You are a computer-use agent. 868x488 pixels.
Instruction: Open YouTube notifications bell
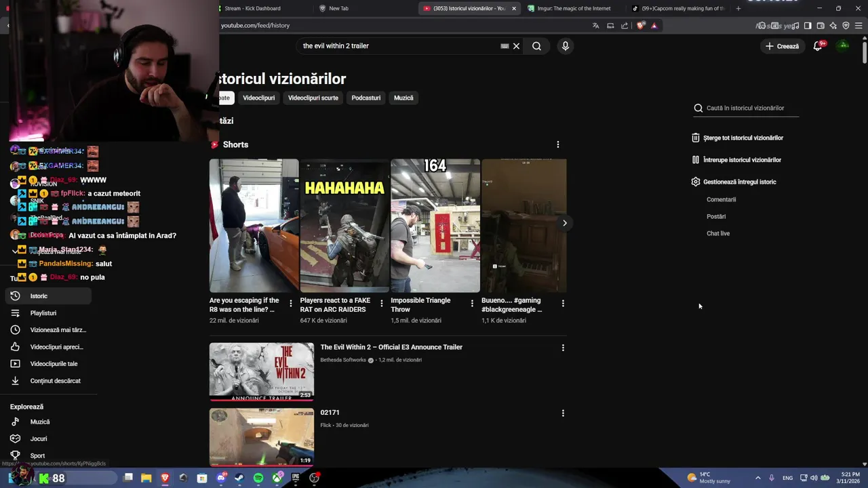point(818,46)
